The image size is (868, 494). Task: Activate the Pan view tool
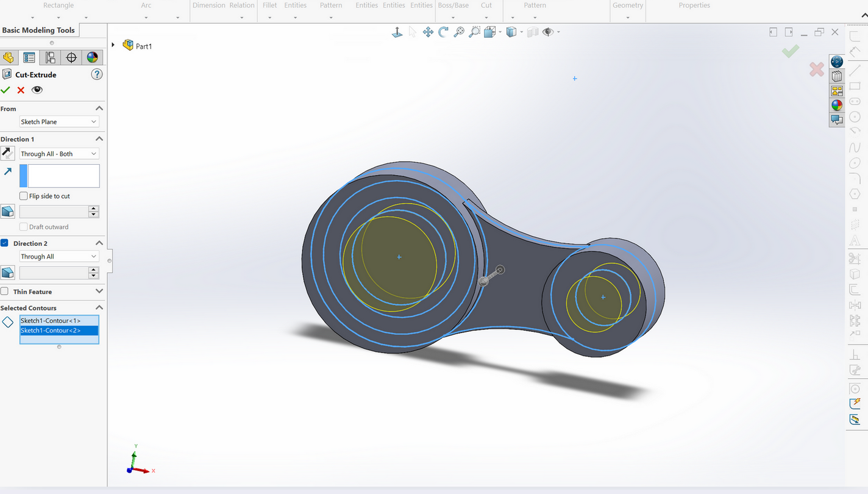428,32
